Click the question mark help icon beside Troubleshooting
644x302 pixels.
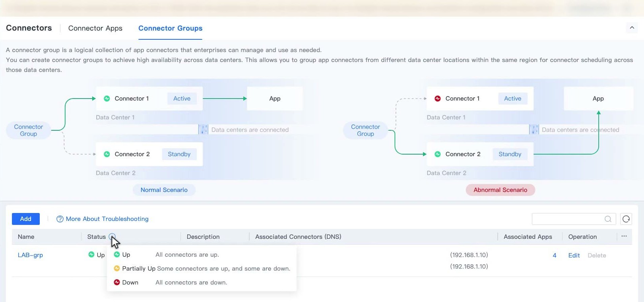(x=60, y=219)
